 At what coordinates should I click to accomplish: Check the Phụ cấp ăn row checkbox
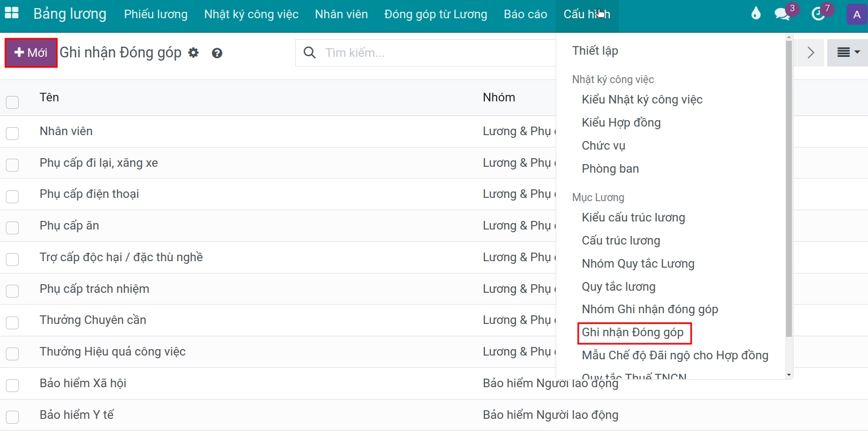pyautogui.click(x=12, y=228)
